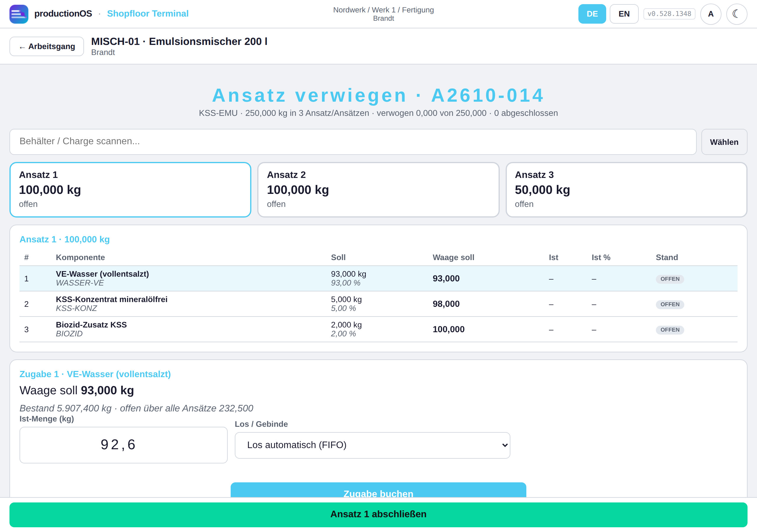
Task: Click the productionOS logo icon
Action: [x=19, y=14]
